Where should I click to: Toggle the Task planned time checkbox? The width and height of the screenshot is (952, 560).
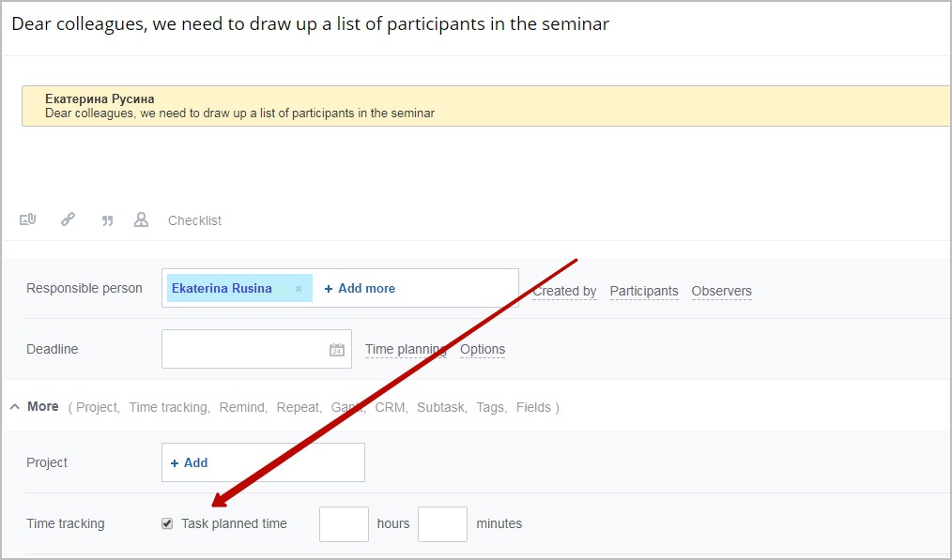(x=167, y=523)
